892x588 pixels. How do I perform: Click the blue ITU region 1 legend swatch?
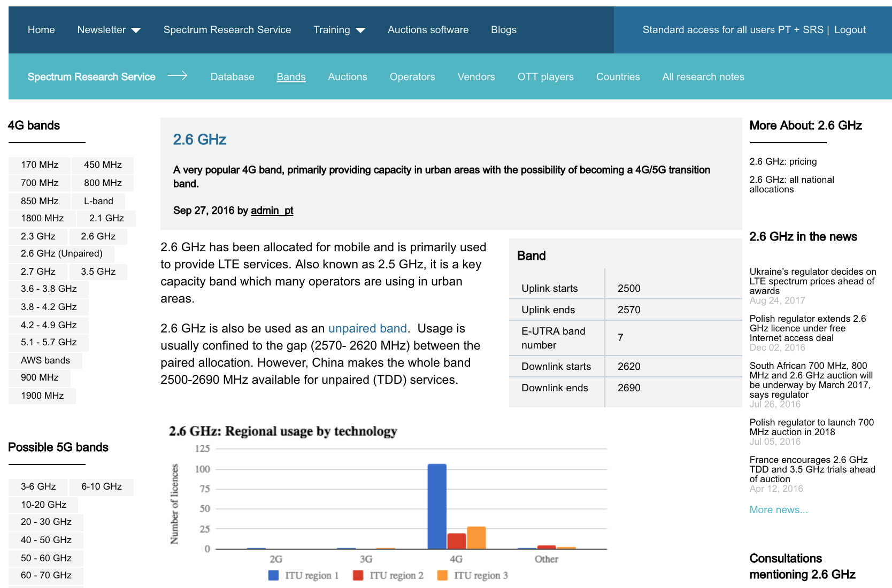(x=273, y=575)
